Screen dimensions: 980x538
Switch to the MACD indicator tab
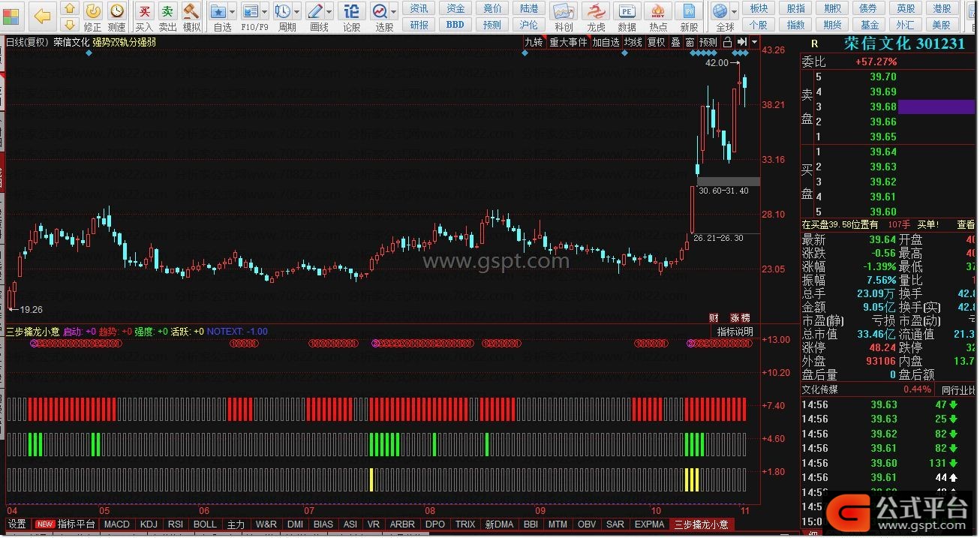pyautogui.click(x=116, y=524)
